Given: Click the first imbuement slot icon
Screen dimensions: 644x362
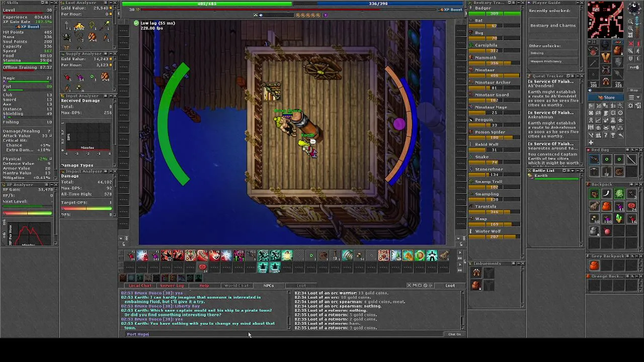Looking at the screenshot, I should (x=476, y=273).
